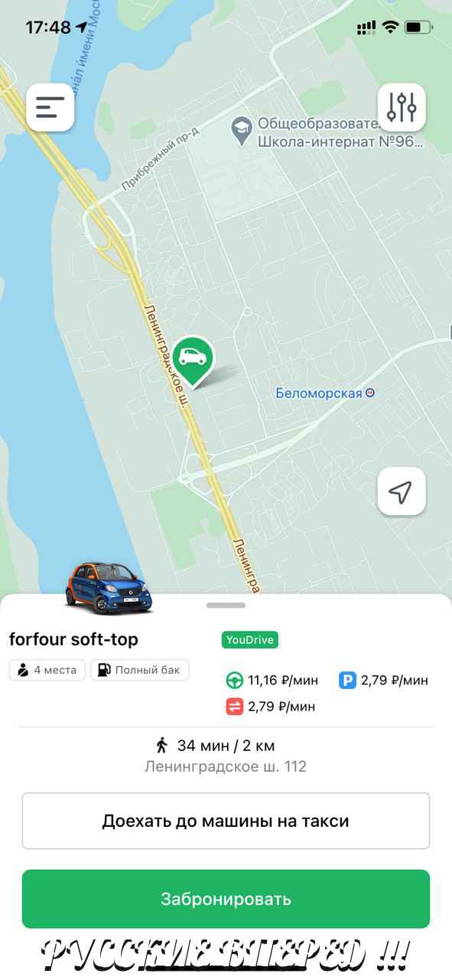Open the map filters sliders icon
Screen dimensions: 452x980
pyautogui.click(x=402, y=107)
